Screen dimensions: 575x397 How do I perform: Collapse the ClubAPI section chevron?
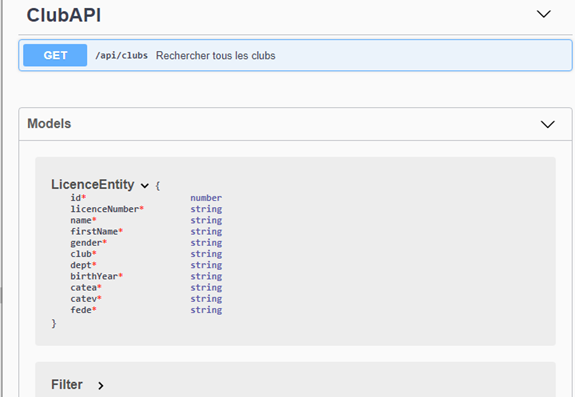543,14
